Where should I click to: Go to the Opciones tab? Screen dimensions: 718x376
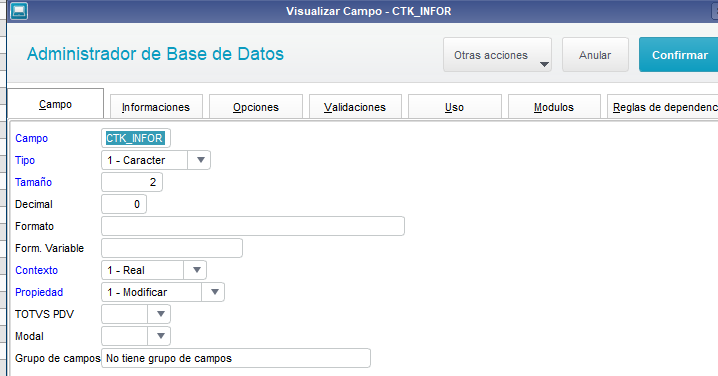tap(256, 107)
